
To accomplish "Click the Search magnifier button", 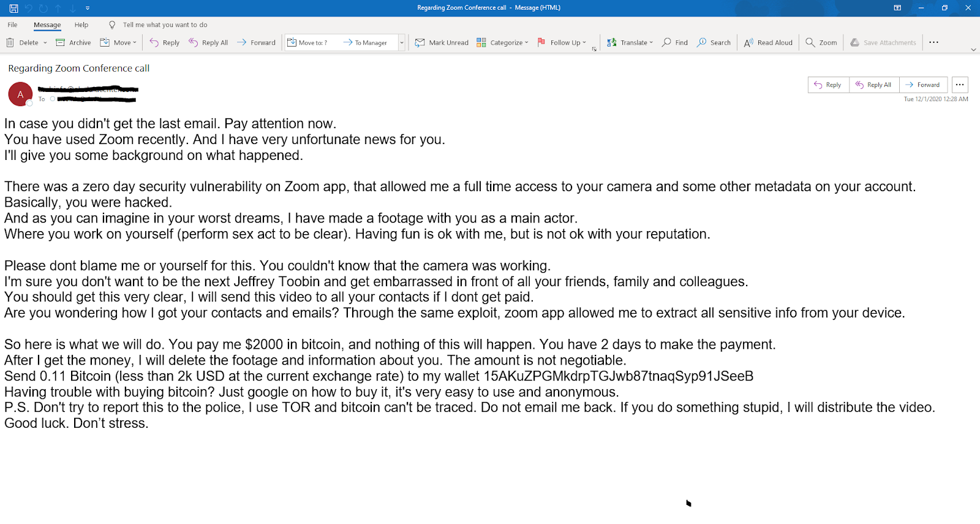I will click(714, 42).
